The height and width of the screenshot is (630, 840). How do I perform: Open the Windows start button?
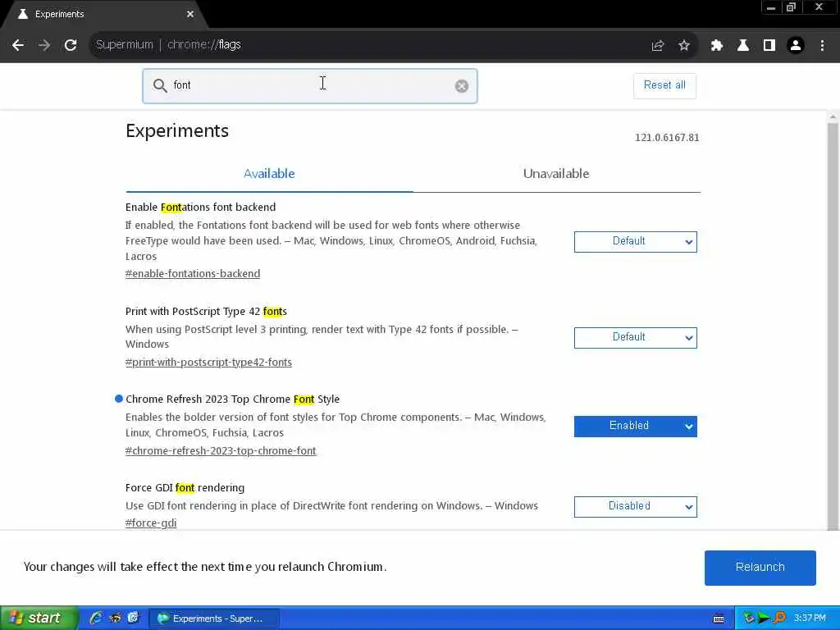point(39,619)
